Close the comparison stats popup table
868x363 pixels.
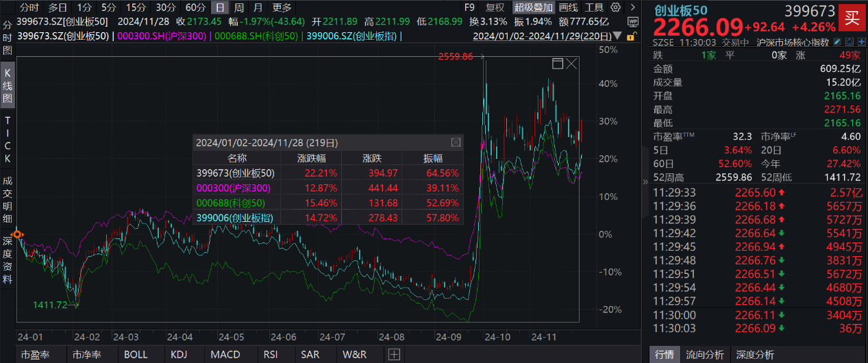[x=456, y=142]
